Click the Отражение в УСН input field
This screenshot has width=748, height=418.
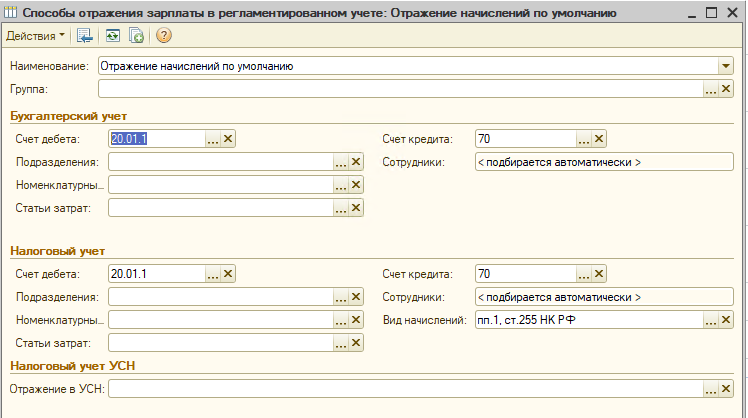click(x=400, y=389)
